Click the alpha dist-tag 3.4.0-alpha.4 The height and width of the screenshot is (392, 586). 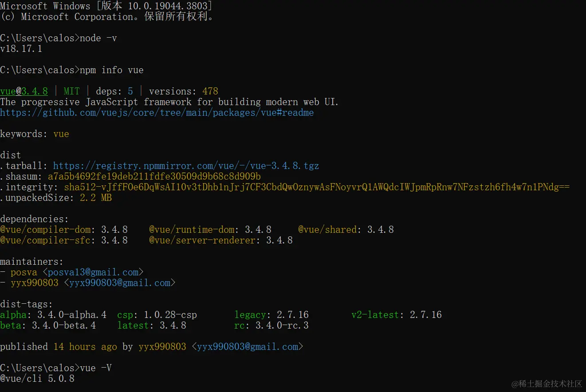click(x=53, y=315)
